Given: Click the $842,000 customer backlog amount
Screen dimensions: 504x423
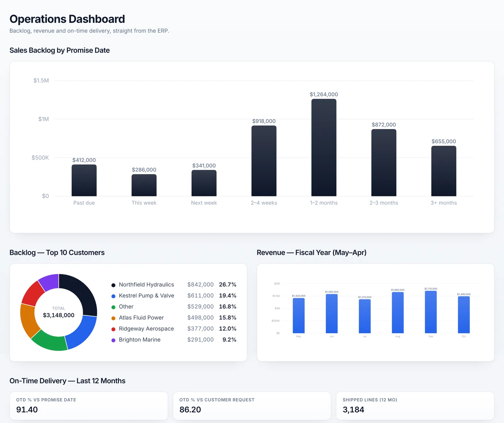Looking at the screenshot, I should pos(200,285).
